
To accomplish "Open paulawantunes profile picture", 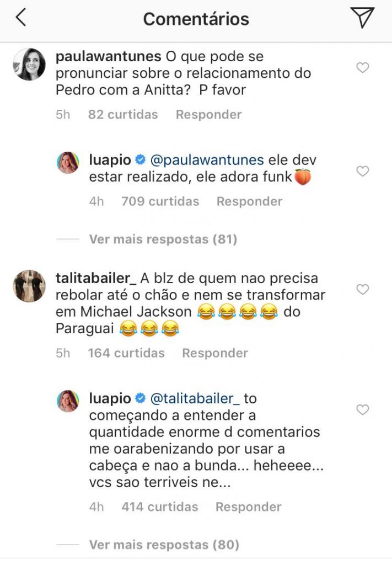I will click(29, 65).
